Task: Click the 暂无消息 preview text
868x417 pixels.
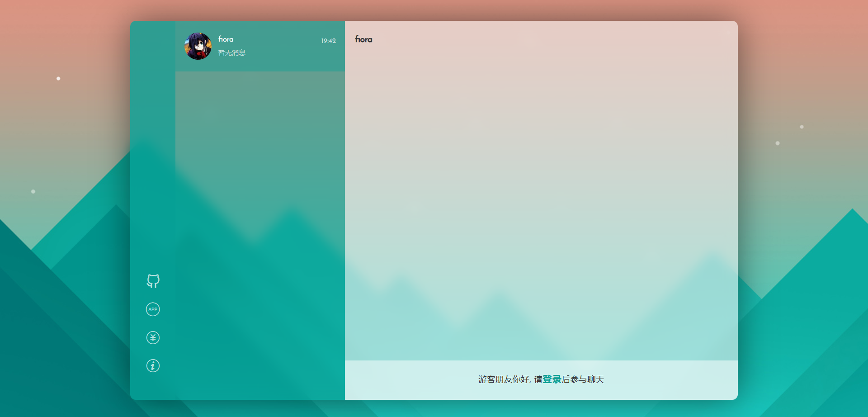Action: pyautogui.click(x=232, y=53)
